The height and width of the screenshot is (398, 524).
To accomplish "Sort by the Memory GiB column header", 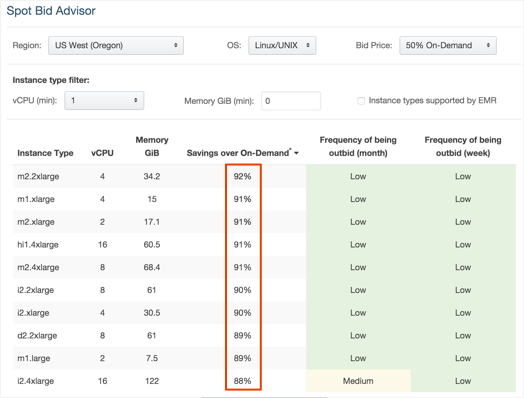I will (152, 146).
